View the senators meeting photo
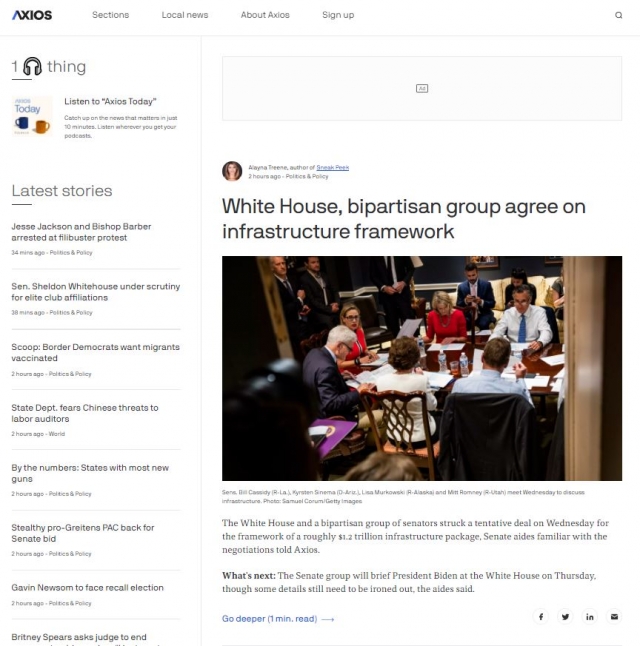 pos(422,368)
